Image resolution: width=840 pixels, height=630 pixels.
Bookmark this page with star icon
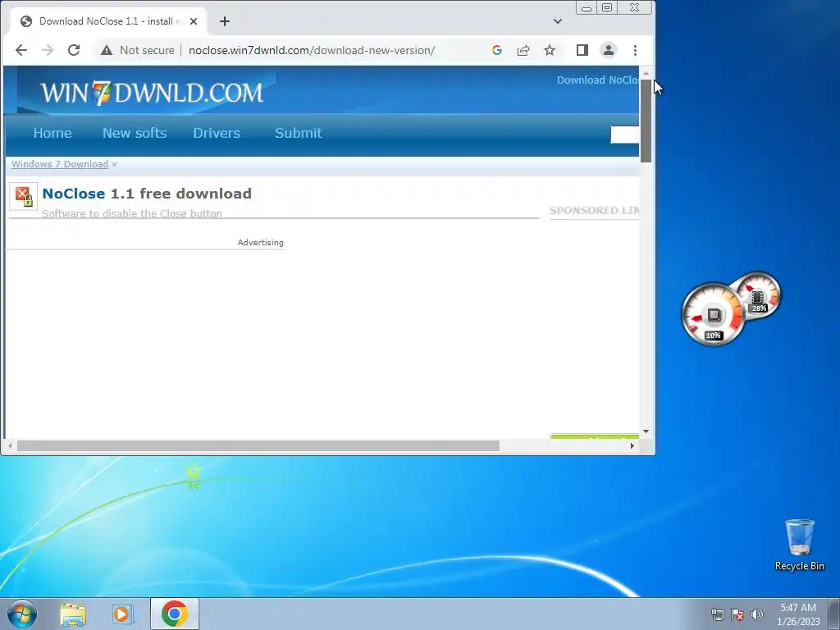pyautogui.click(x=550, y=50)
